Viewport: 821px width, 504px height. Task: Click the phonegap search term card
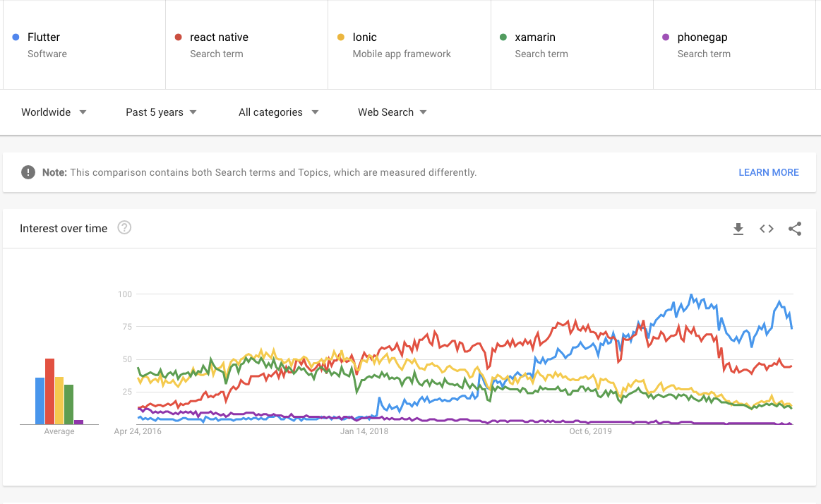pyautogui.click(x=733, y=44)
